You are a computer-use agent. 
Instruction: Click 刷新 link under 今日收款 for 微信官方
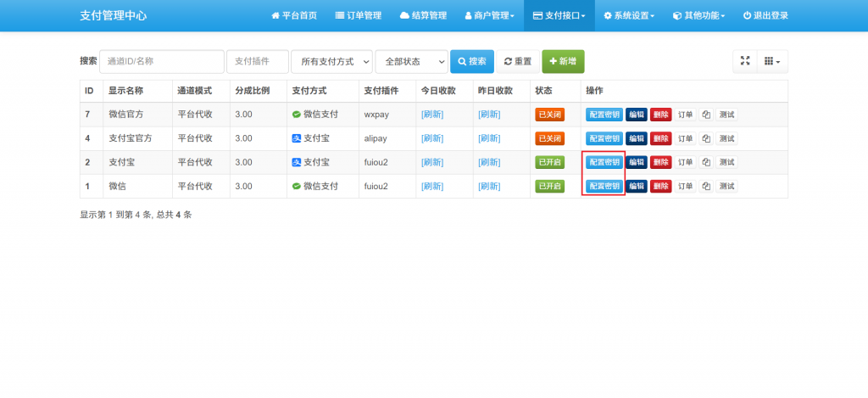(432, 115)
